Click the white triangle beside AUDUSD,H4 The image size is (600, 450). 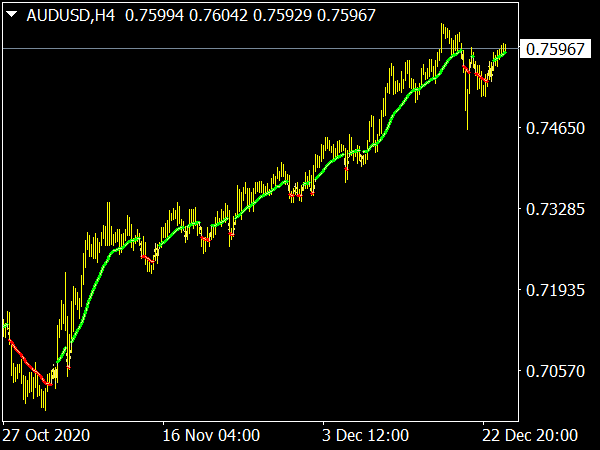point(12,15)
